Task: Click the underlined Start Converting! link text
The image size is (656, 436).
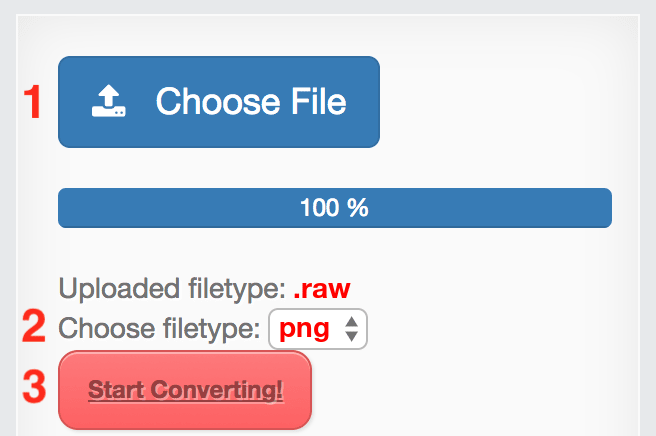Action: click(x=185, y=389)
